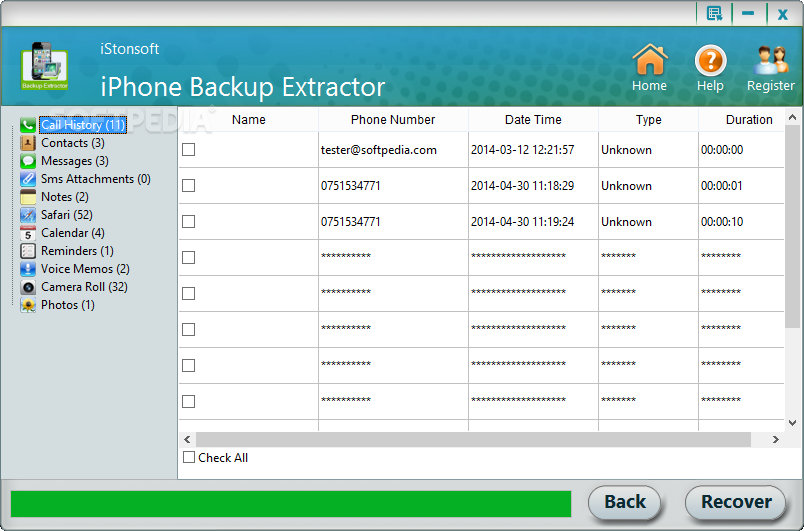
Task: Open Voice Memos (2) category
Action: (x=85, y=269)
